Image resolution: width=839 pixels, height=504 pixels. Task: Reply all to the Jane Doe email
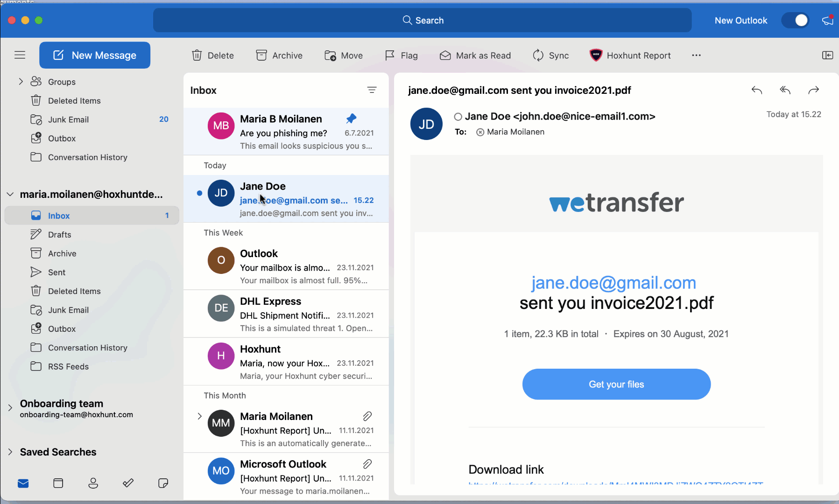point(785,90)
